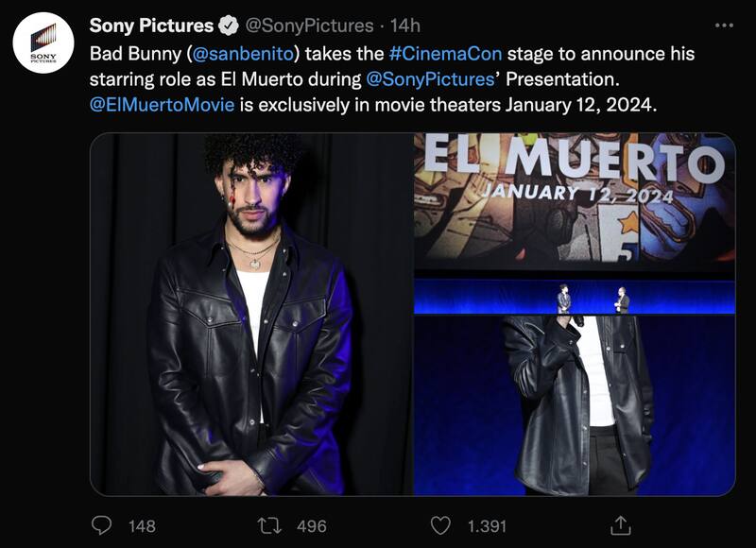Open the @sanbenito mention link

(x=246, y=54)
